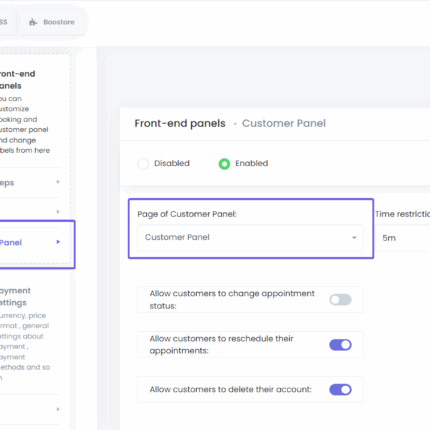
Task: Select the partially visible tab left of Boostore
Action: coord(7,22)
